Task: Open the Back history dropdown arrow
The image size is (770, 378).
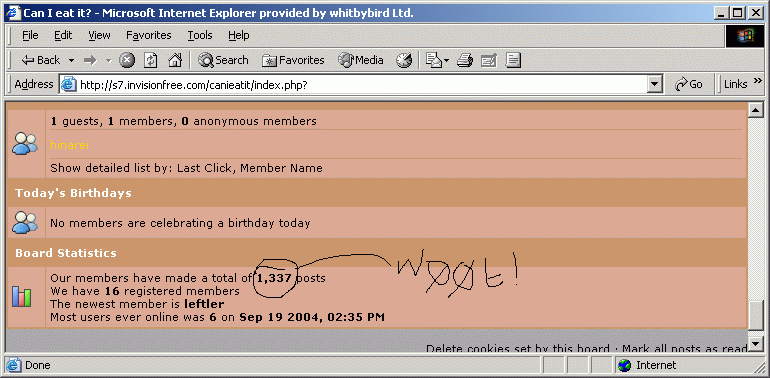Action: pyautogui.click(x=71, y=60)
